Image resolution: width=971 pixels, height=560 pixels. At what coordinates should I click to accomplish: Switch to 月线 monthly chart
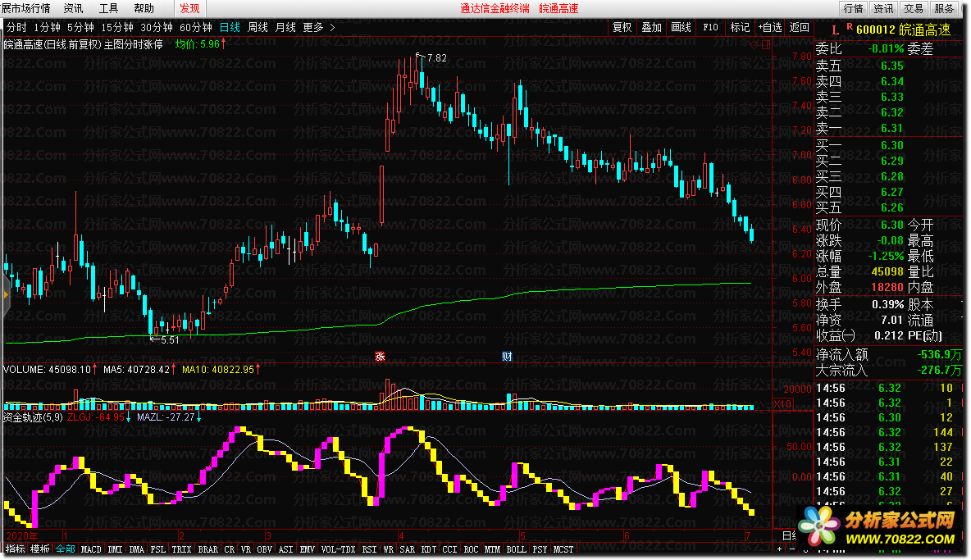click(x=285, y=27)
